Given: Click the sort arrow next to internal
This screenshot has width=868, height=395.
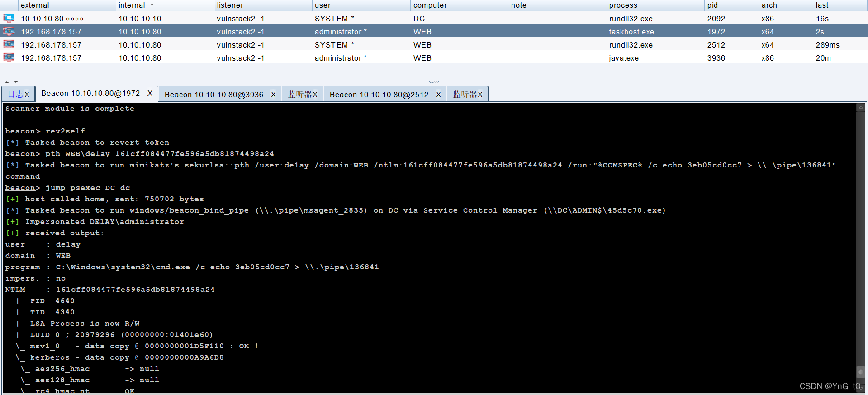Looking at the screenshot, I should (x=152, y=5).
